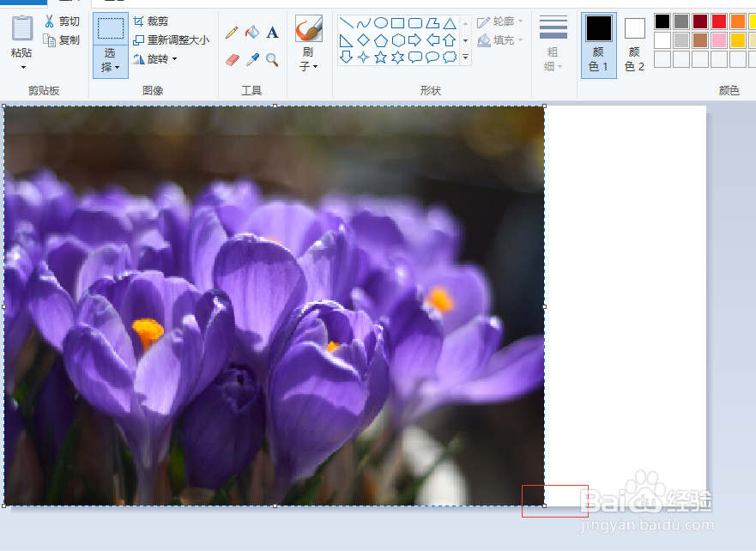Activate Color 2 (颜色2) box

634,45
